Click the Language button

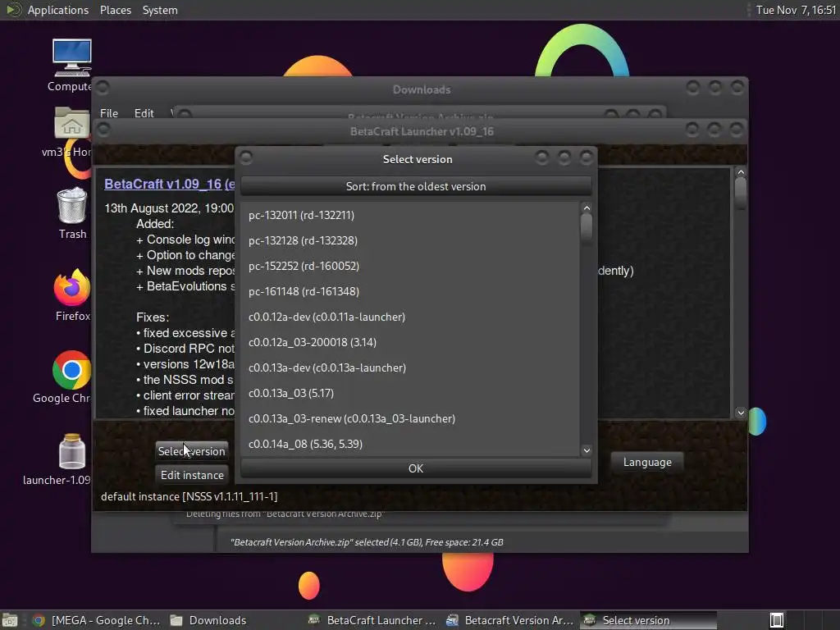[x=646, y=462]
